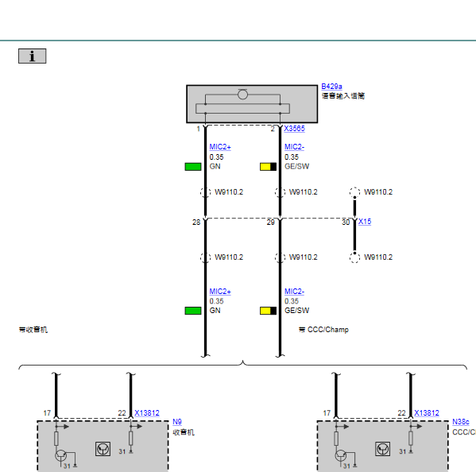Image resolution: width=476 pixels, height=472 pixels.
Task: Click the '收音机' label under N9
Action: coord(184,432)
